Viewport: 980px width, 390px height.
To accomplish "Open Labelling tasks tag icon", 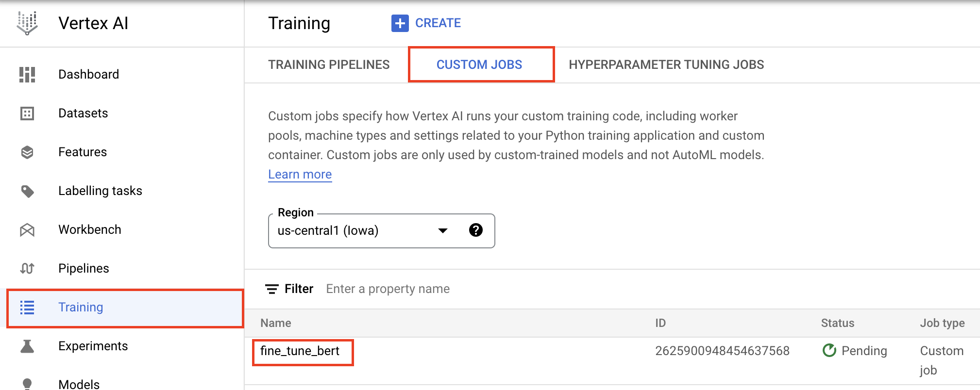I will (x=27, y=191).
